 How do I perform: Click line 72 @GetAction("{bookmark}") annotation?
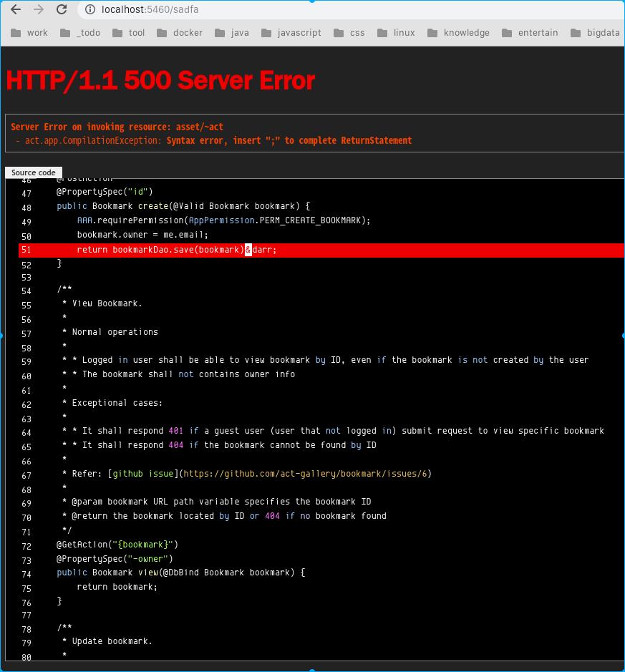click(x=117, y=545)
